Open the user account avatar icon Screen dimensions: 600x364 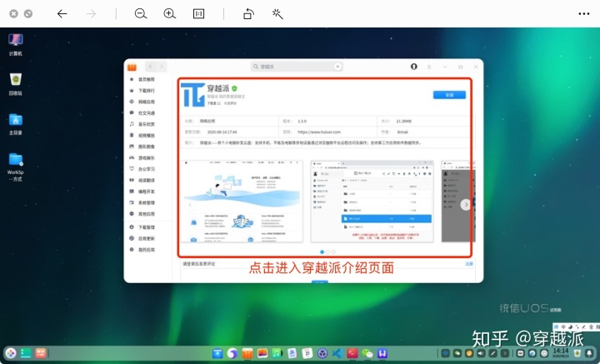pyautogui.click(x=413, y=67)
